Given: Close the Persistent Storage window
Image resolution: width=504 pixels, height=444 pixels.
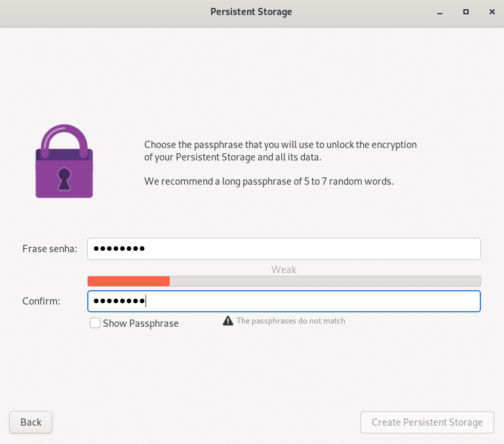Looking at the screenshot, I should coord(492,12).
